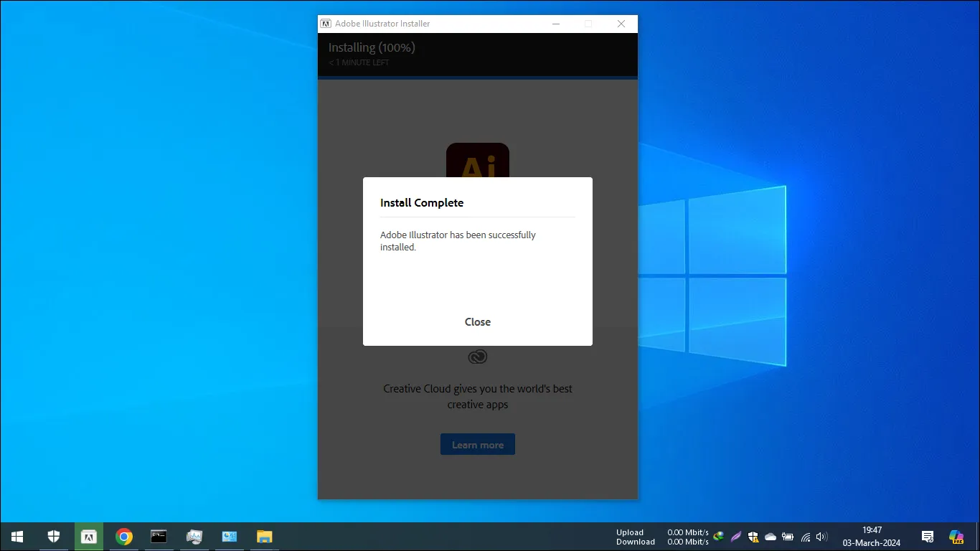This screenshot has width=980, height=551.
Task: Open Windows Security from the taskbar
Action: 53,537
